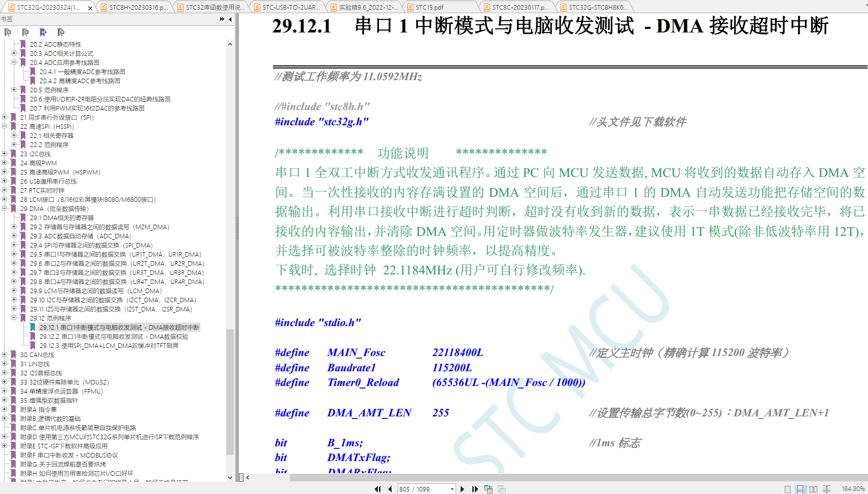
Task: Click the bookmark with blue arrow icon
Action: point(43,32)
